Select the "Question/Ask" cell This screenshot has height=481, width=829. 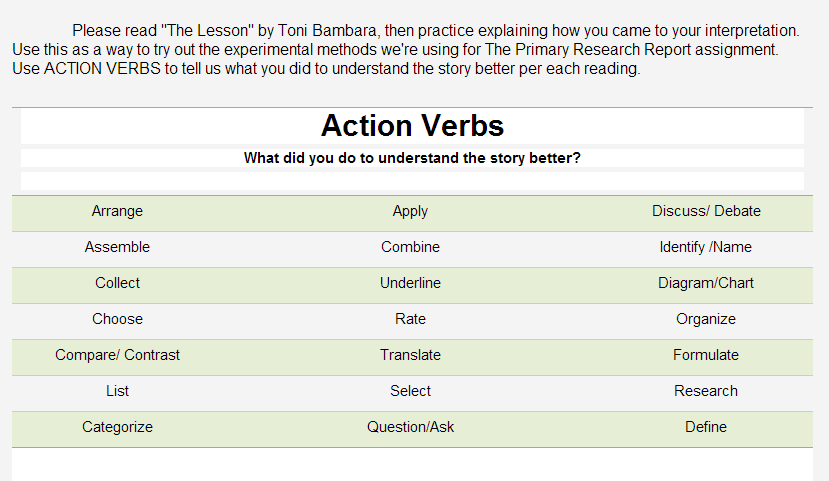(x=410, y=427)
